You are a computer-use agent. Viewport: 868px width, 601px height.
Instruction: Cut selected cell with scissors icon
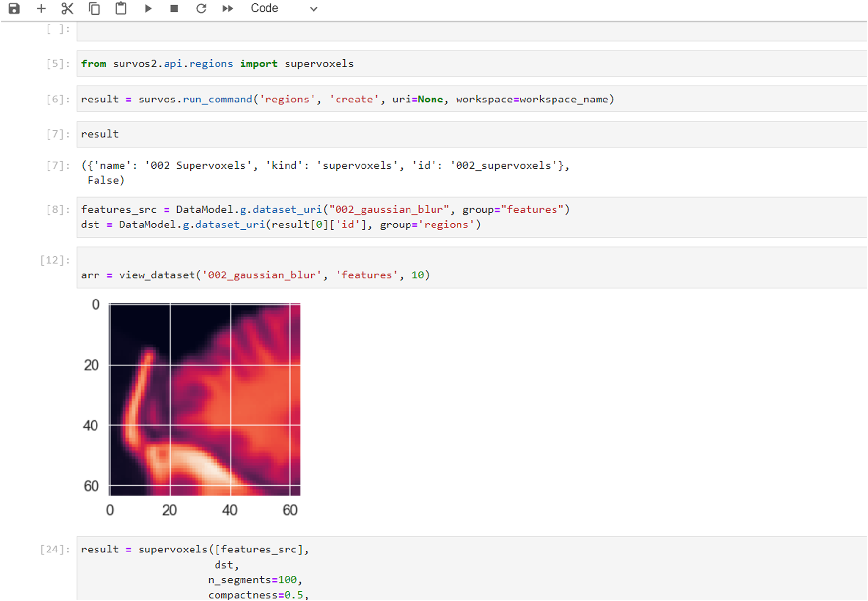(67, 9)
